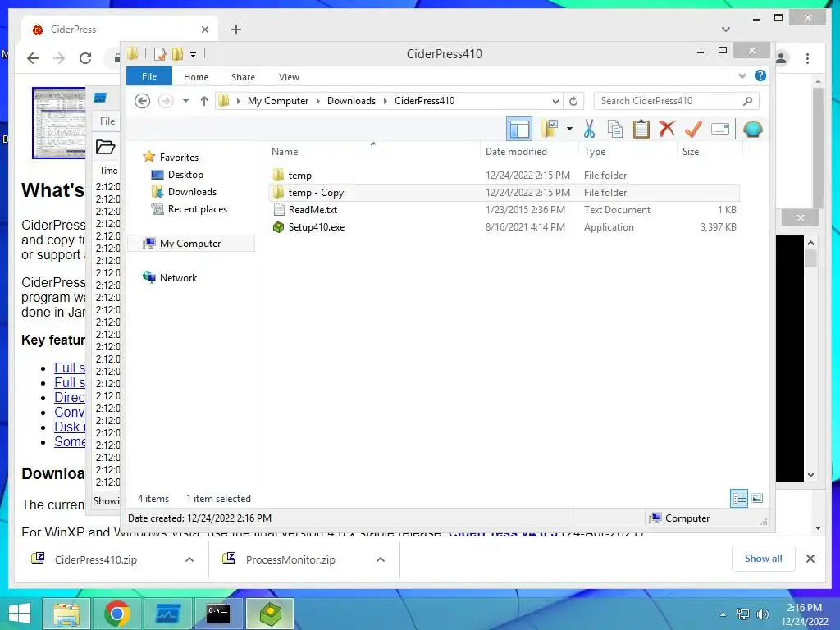Open Desktop in the navigation pane

tap(185, 175)
